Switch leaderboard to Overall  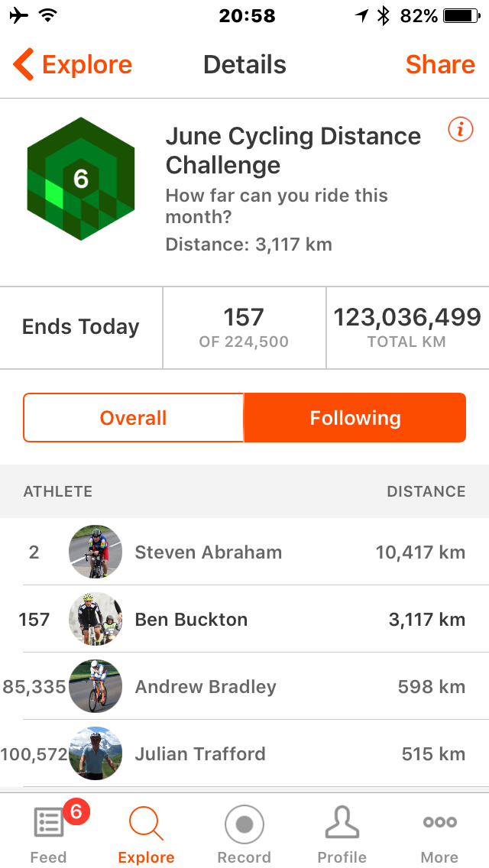click(x=134, y=418)
